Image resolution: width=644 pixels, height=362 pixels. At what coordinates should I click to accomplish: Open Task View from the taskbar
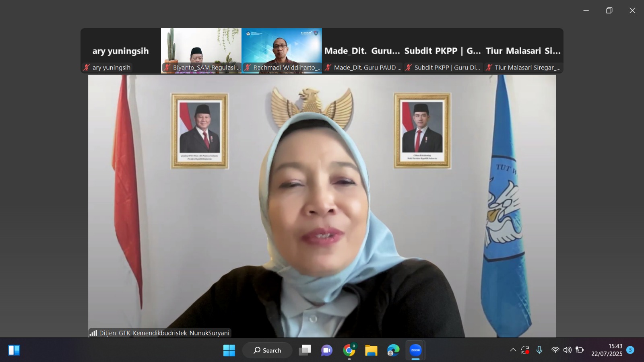[x=305, y=350]
